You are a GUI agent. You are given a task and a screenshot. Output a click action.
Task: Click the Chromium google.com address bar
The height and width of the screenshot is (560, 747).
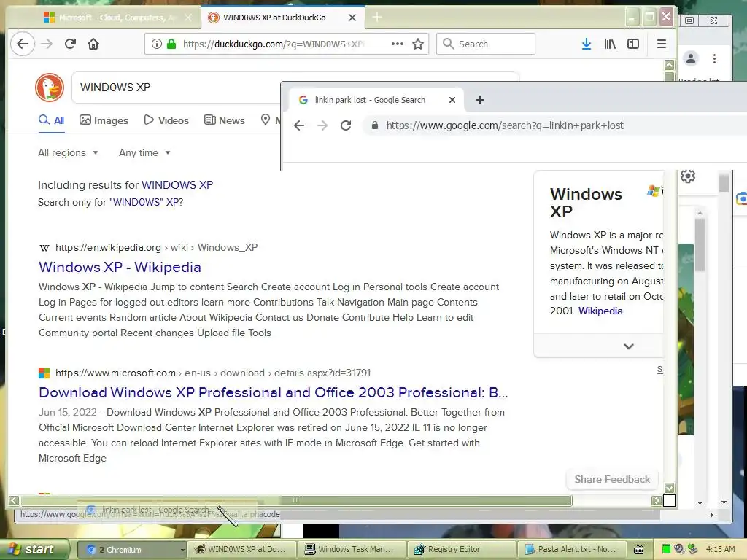pos(505,125)
